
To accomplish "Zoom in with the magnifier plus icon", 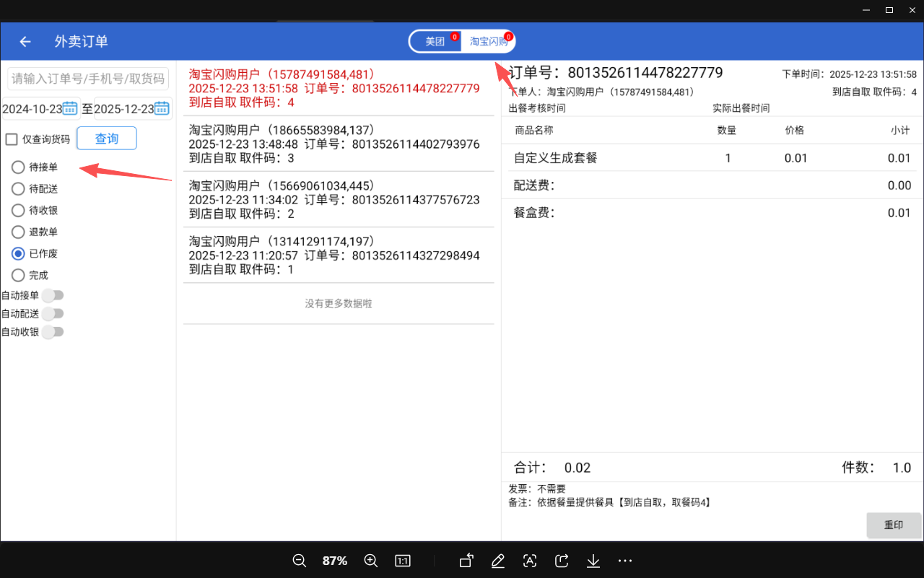I will (x=371, y=561).
